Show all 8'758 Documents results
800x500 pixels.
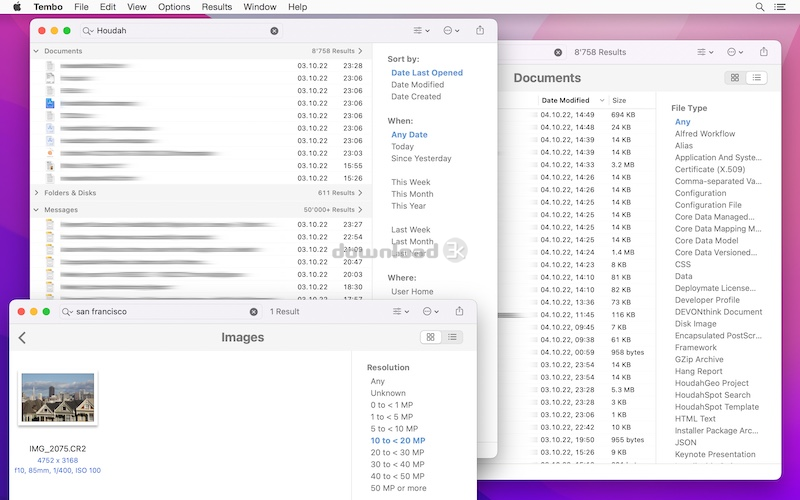(337, 51)
